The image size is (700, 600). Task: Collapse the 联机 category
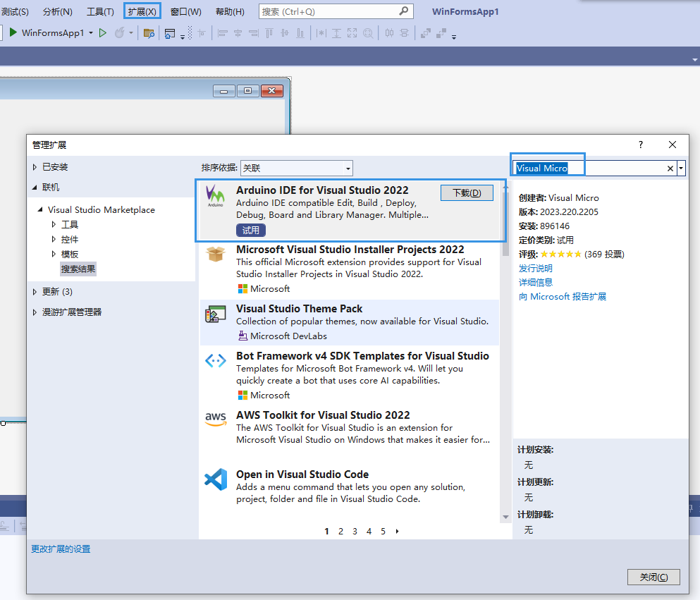35,188
